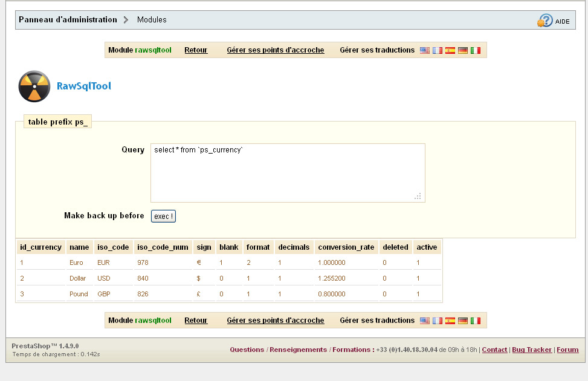Viewport: 588px width, 381px height.
Task: Click Panneau d'administration breadcrumb
Action: (68, 19)
